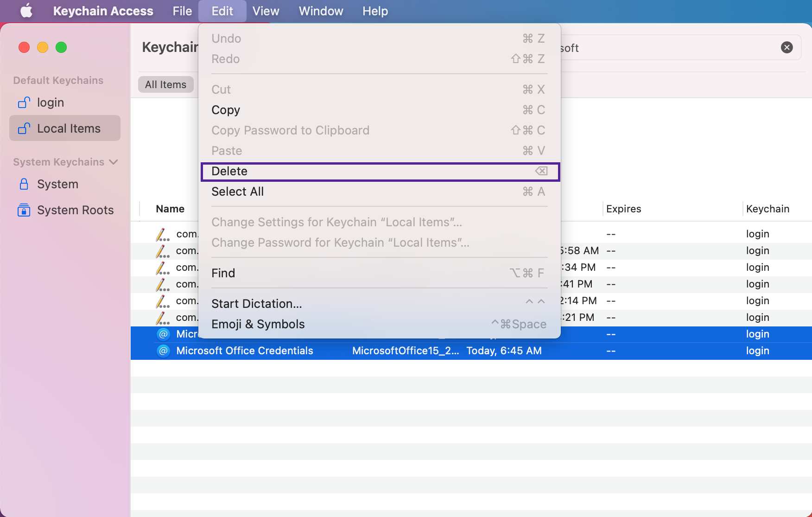
Task: Choose Find in the Edit menu
Action: (x=380, y=273)
